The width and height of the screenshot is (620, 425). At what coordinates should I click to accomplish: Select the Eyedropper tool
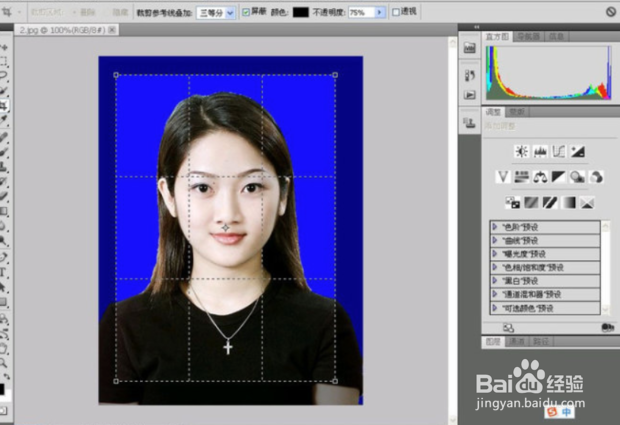click(4, 119)
